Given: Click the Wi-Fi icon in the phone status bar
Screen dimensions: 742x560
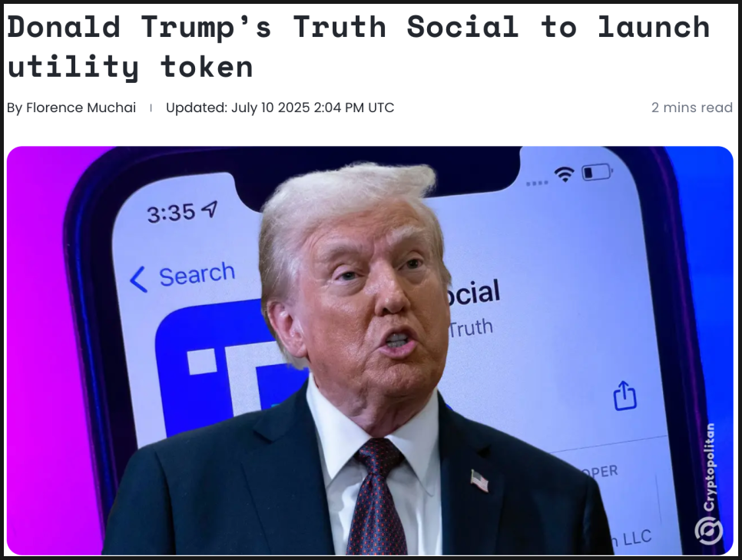Looking at the screenshot, I should pyautogui.click(x=565, y=174).
